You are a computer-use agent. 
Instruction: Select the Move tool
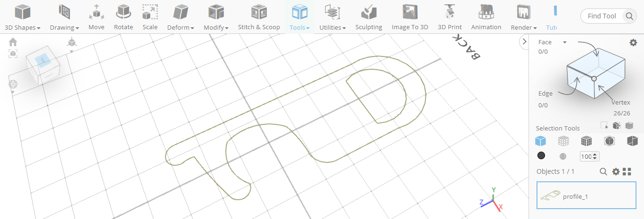pyautogui.click(x=97, y=17)
